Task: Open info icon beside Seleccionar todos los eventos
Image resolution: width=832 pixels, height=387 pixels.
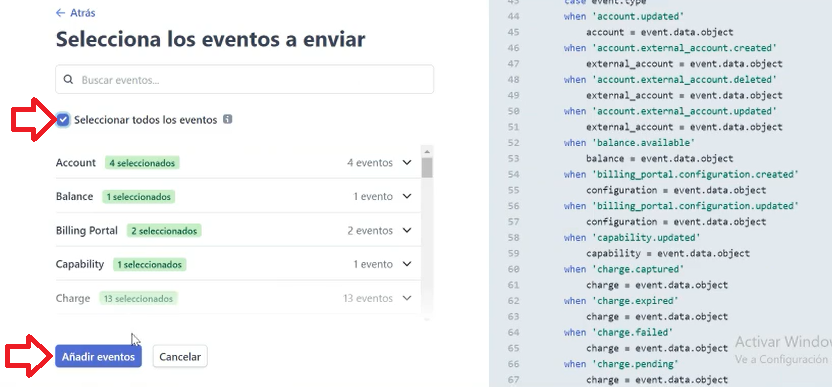Action: (227, 119)
